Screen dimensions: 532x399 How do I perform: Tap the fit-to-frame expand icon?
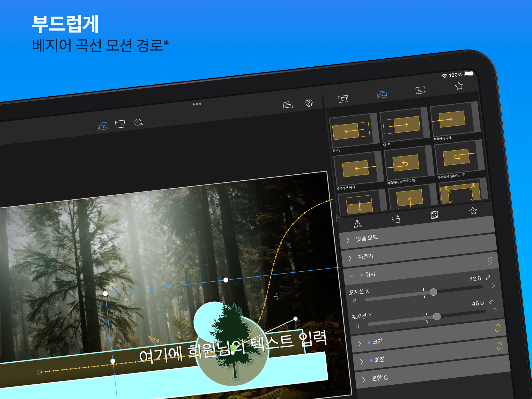coord(434,215)
